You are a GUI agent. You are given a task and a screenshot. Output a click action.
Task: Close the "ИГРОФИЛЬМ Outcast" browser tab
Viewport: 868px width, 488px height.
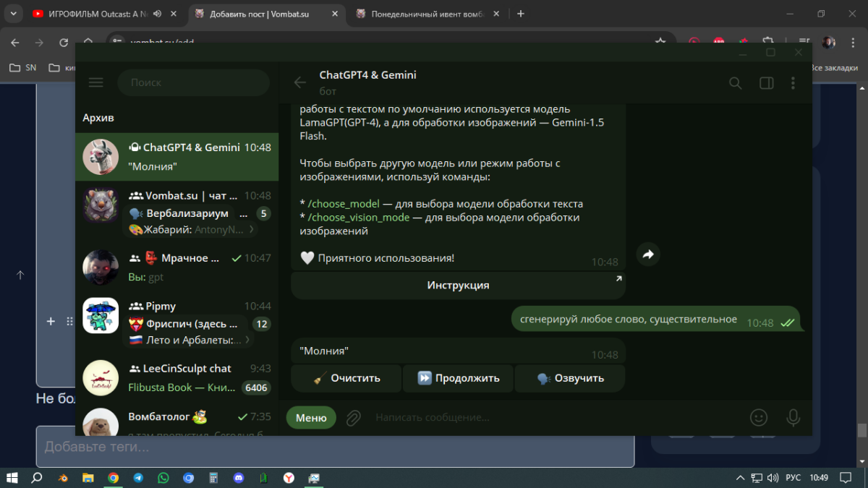pyautogui.click(x=172, y=14)
